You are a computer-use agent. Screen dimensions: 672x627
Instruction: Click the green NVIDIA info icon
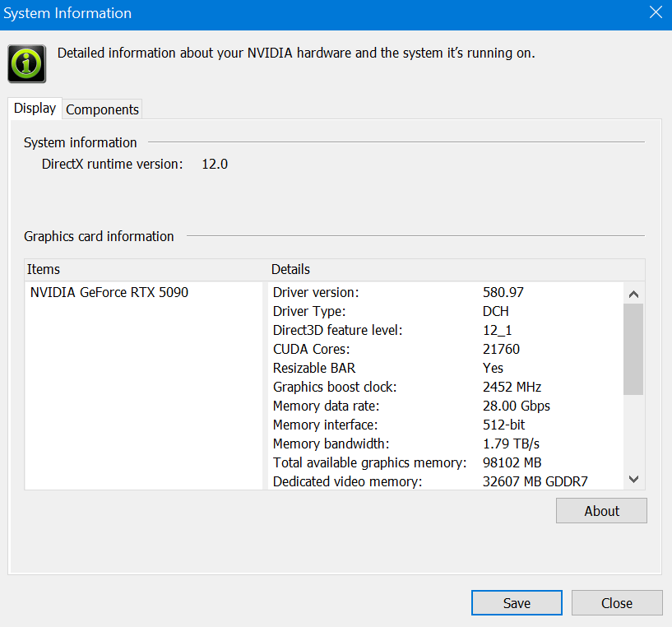[26, 63]
